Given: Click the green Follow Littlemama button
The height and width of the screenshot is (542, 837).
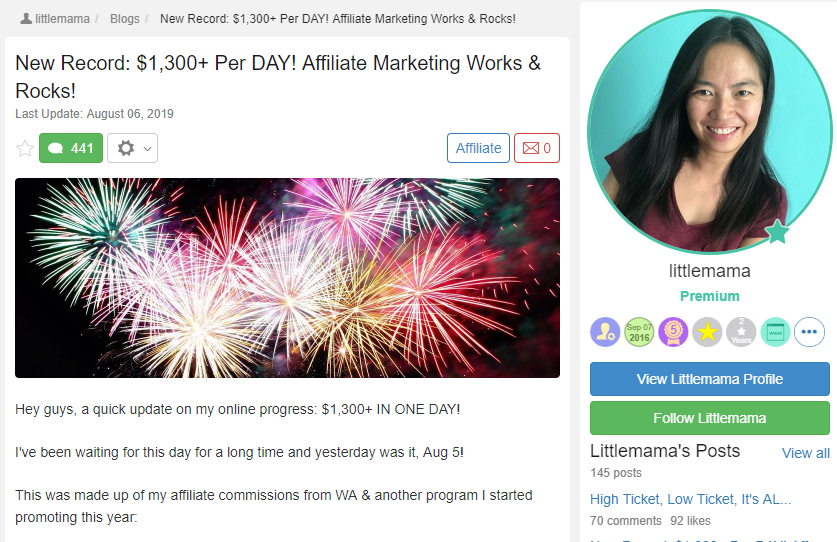Looking at the screenshot, I should point(710,418).
